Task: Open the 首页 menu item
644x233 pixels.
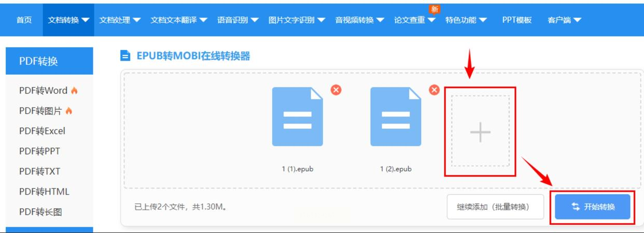Action: click(24, 20)
